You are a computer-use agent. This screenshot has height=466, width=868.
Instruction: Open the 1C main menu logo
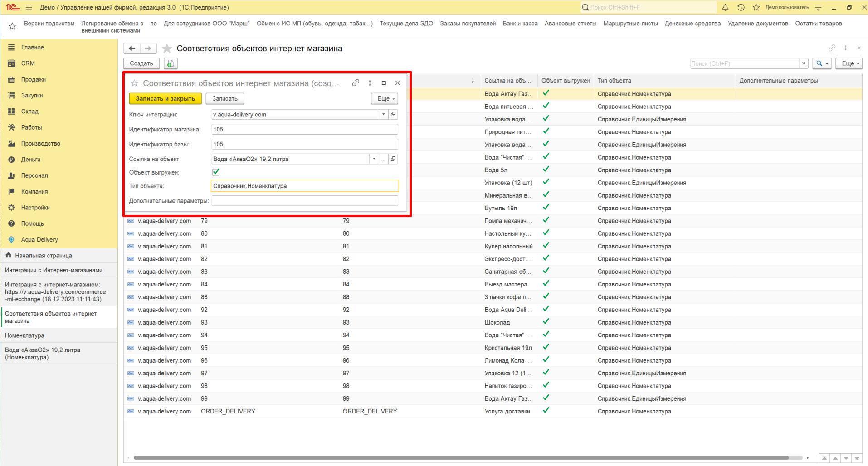[12, 7]
